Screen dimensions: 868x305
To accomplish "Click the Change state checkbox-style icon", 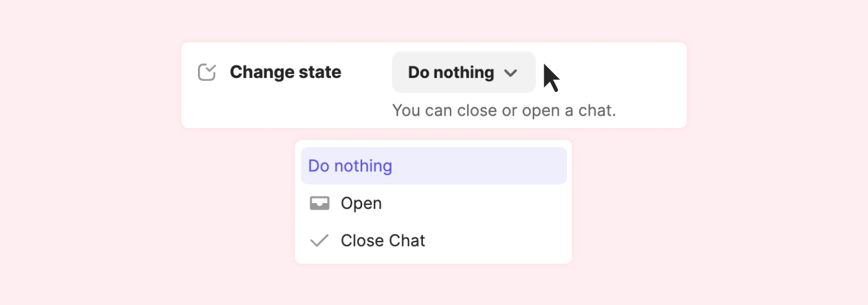I will tap(207, 72).
